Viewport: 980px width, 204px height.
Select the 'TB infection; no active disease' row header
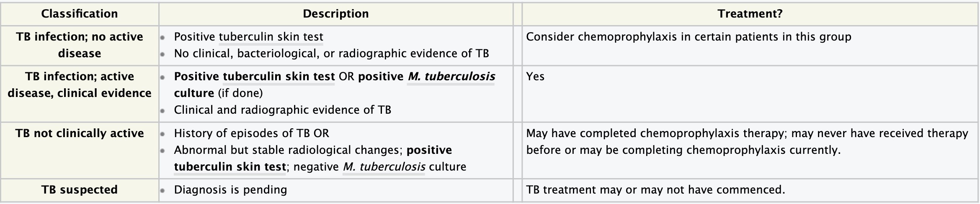[80, 45]
